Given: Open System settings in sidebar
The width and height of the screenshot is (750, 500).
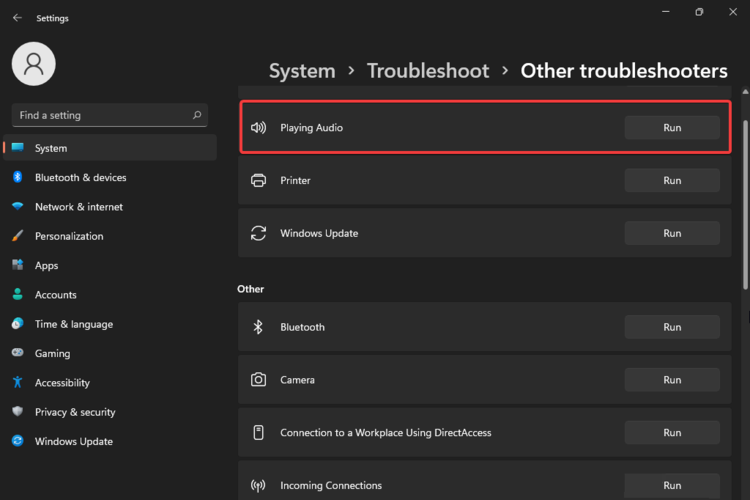Looking at the screenshot, I should pyautogui.click(x=110, y=148).
